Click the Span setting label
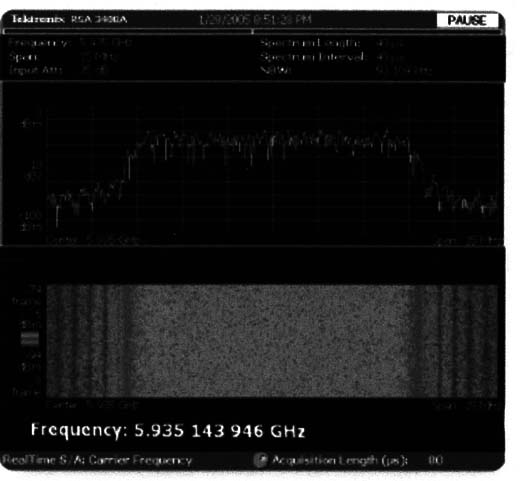Screen dimensions: 520x481 [23, 57]
